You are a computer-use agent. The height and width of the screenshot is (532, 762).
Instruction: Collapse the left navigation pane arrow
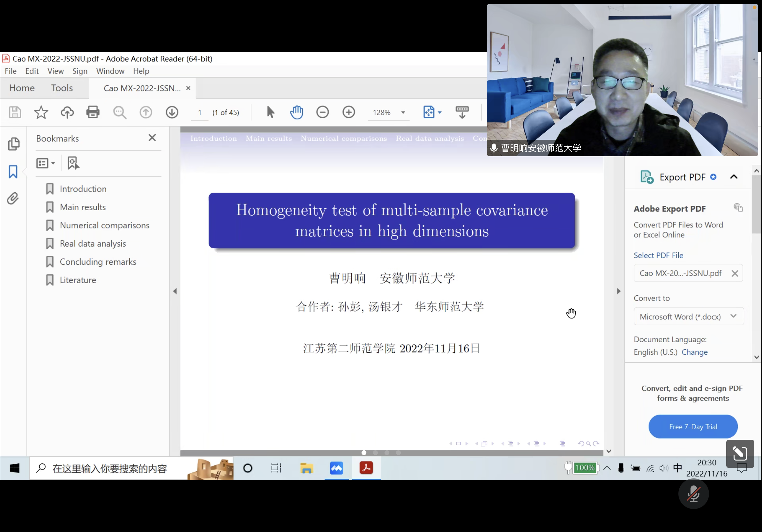pyautogui.click(x=175, y=291)
